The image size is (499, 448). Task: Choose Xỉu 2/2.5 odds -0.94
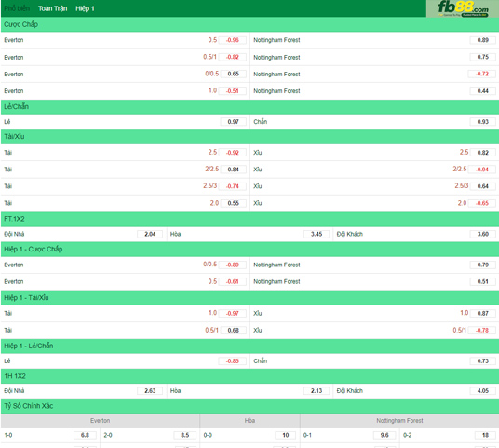tap(482, 170)
